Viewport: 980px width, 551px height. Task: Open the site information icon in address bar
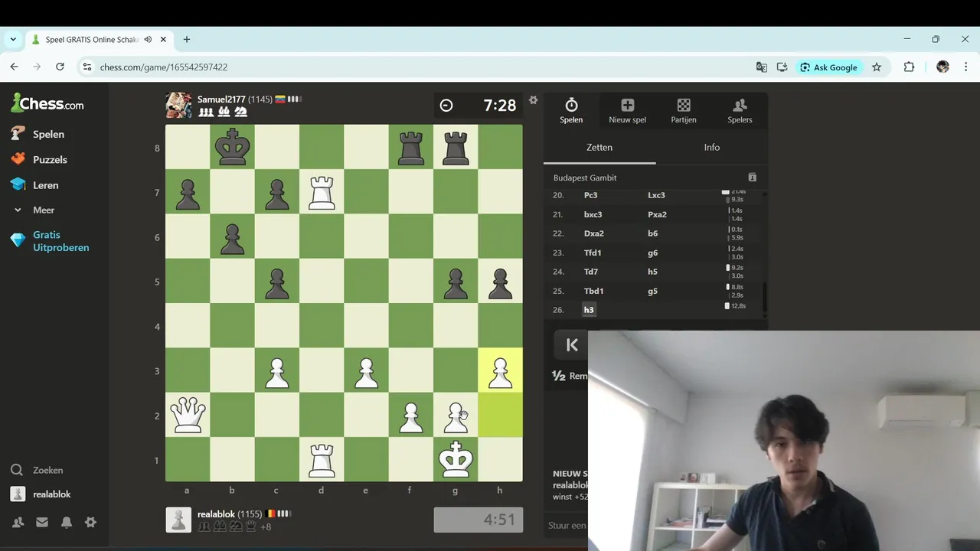click(x=87, y=67)
